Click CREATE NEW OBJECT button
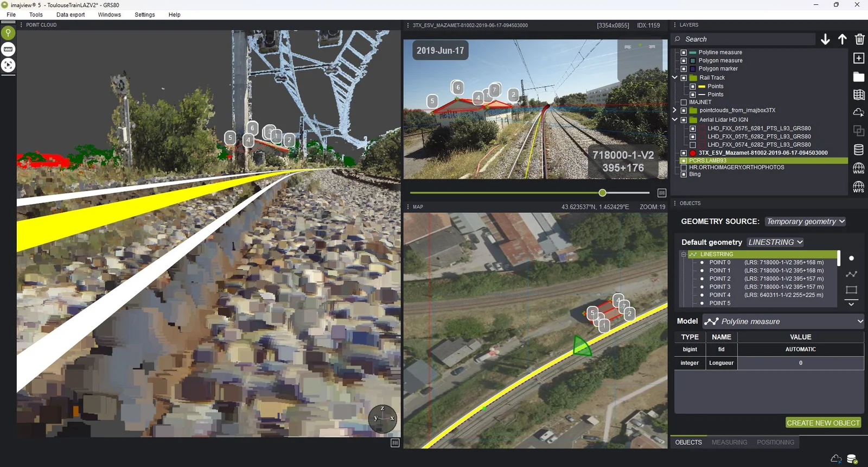868x467 pixels. pos(823,423)
